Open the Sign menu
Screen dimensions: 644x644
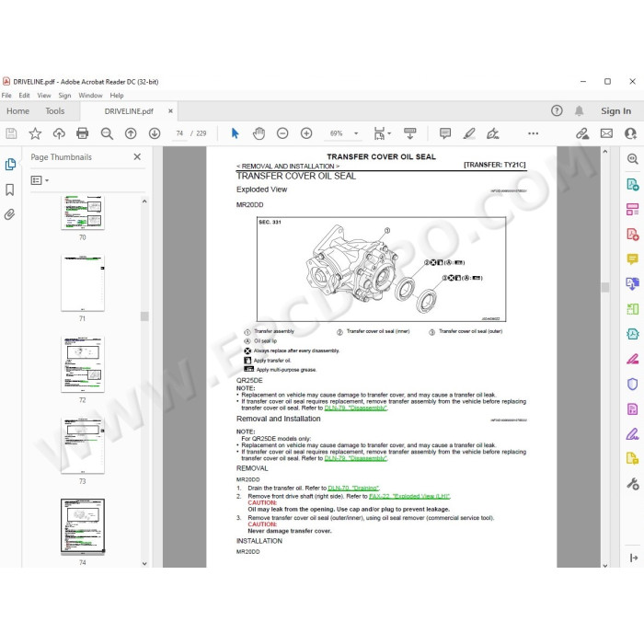pos(64,96)
